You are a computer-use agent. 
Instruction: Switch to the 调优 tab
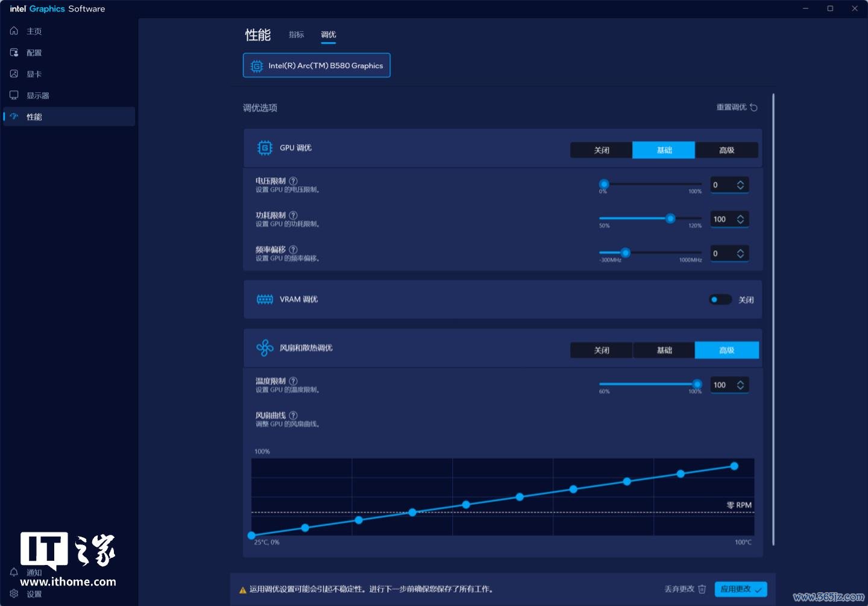329,34
